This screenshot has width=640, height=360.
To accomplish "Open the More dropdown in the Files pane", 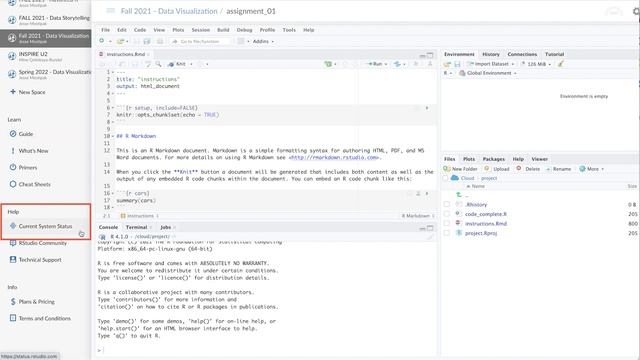I will [591, 169].
